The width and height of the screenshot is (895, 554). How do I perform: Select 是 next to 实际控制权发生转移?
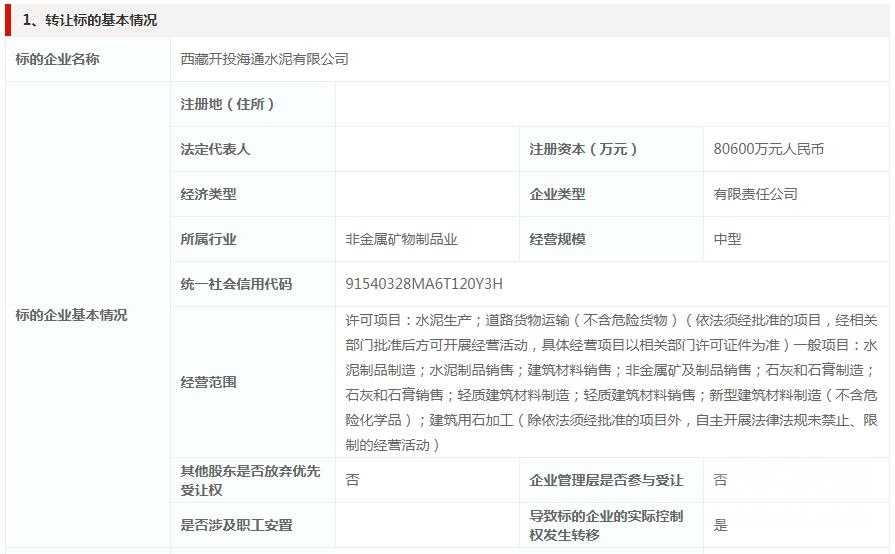point(720,525)
